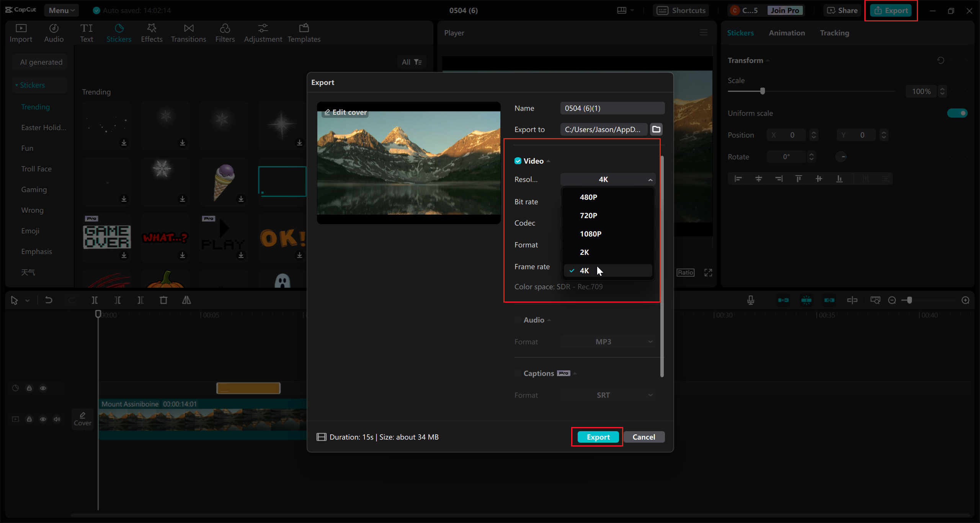Click the split clip icon in timeline toolbar

click(x=95, y=300)
